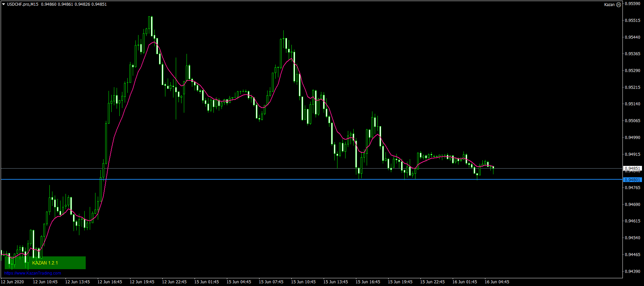Click the green KAZAN 1.2.1 label
Image resolution: width=644 pixels, height=286 pixels.
tap(45, 263)
